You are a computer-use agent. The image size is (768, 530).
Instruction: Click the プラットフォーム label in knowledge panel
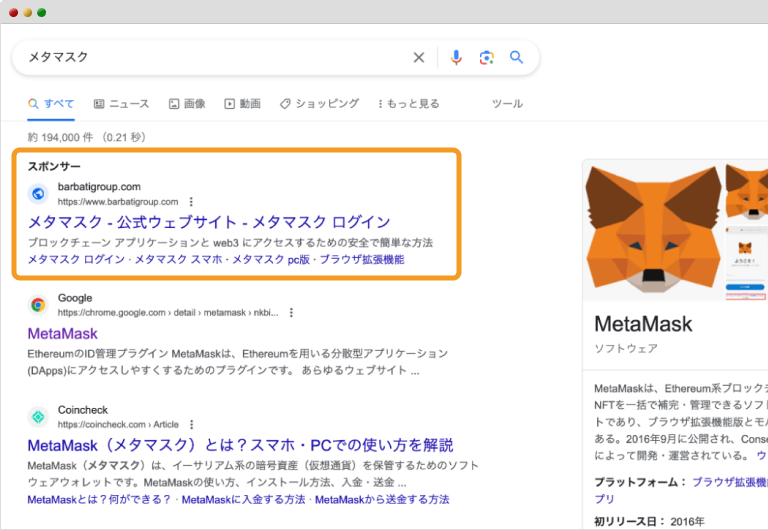[641, 482]
